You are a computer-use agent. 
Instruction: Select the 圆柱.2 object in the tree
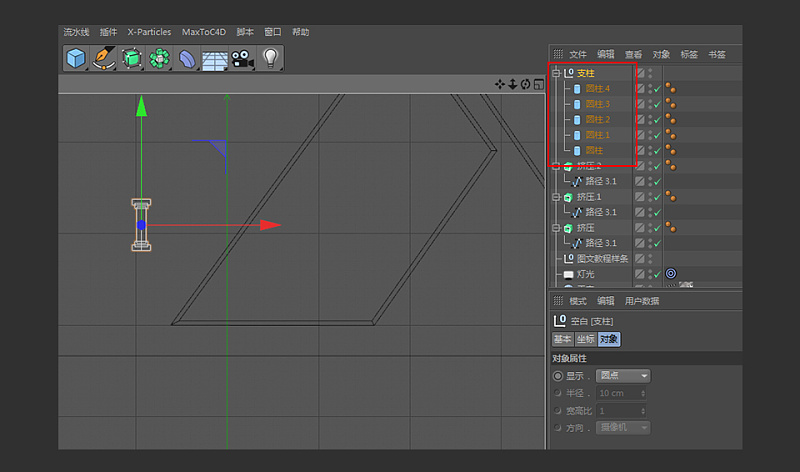tap(597, 119)
